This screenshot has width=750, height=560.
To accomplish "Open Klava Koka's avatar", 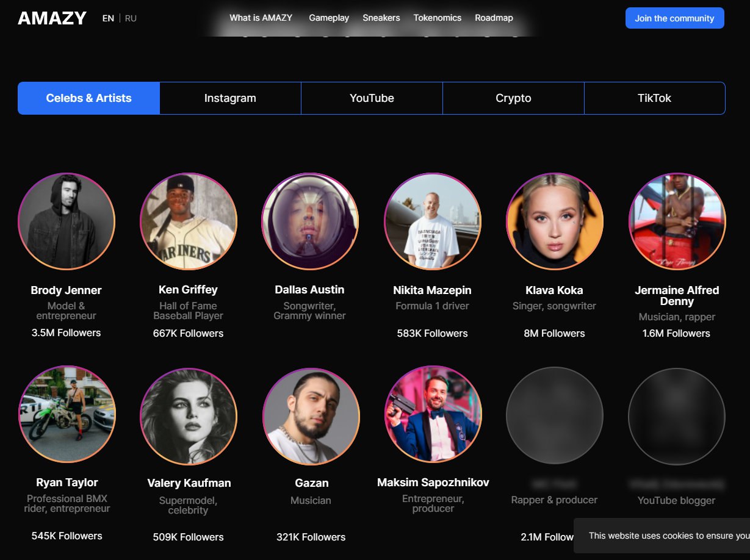I will pyautogui.click(x=555, y=221).
